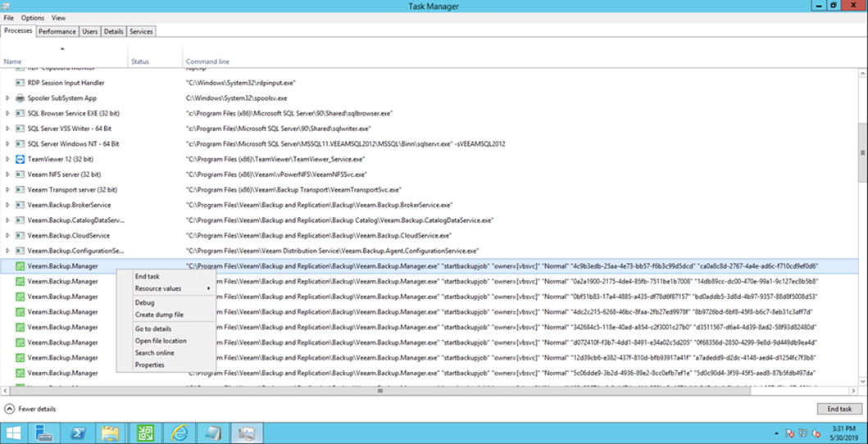Select Debug in the context menu

click(x=166, y=302)
